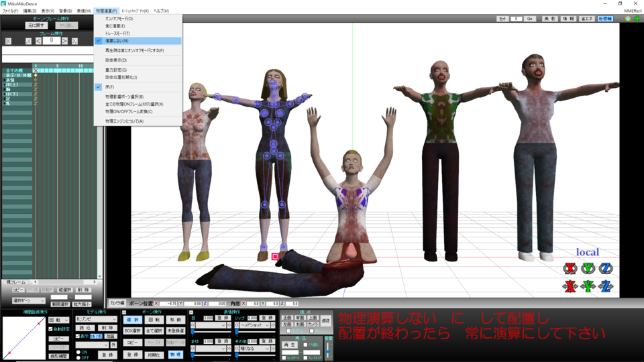Choose オン/オフモード(O) in physics menu

pos(138,19)
